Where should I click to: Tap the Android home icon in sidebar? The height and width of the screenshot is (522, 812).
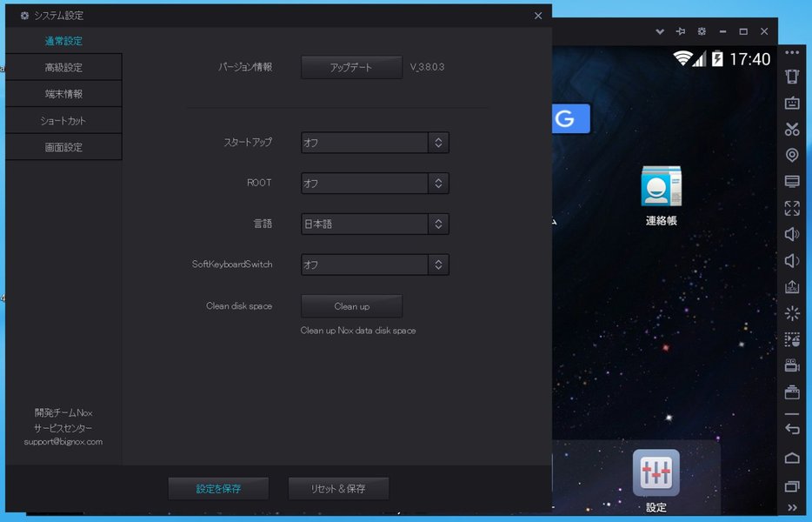[x=792, y=458]
